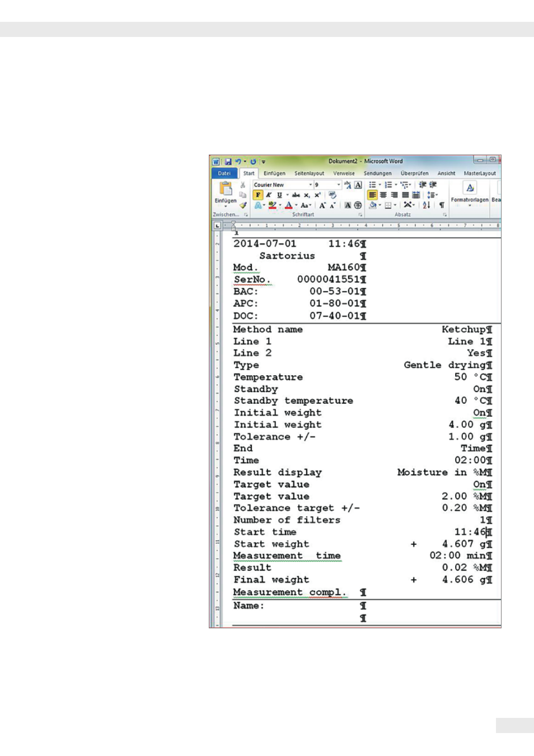The height and width of the screenshot is (756, 534).
Task: Switch to the Seitenlayout tab
Action: click(x=309, y=174)
